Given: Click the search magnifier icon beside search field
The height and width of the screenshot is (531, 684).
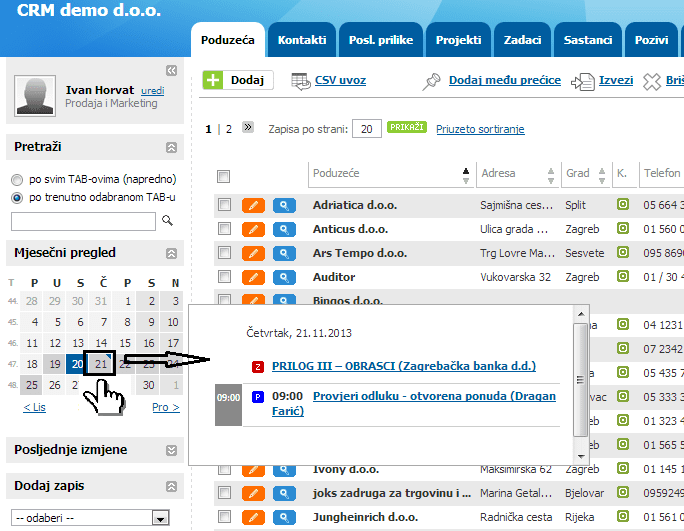Looking at the screenshot, I should [x=169, y=222].
